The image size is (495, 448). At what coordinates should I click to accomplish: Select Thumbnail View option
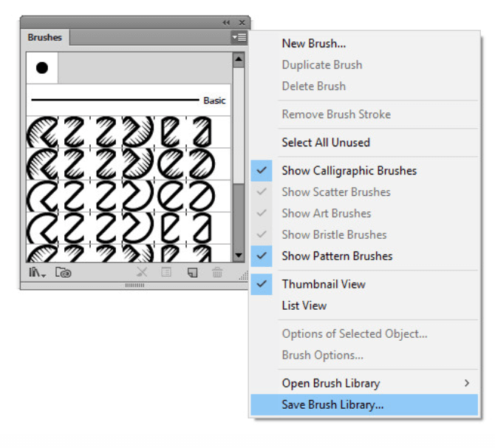tap(364, 284)
